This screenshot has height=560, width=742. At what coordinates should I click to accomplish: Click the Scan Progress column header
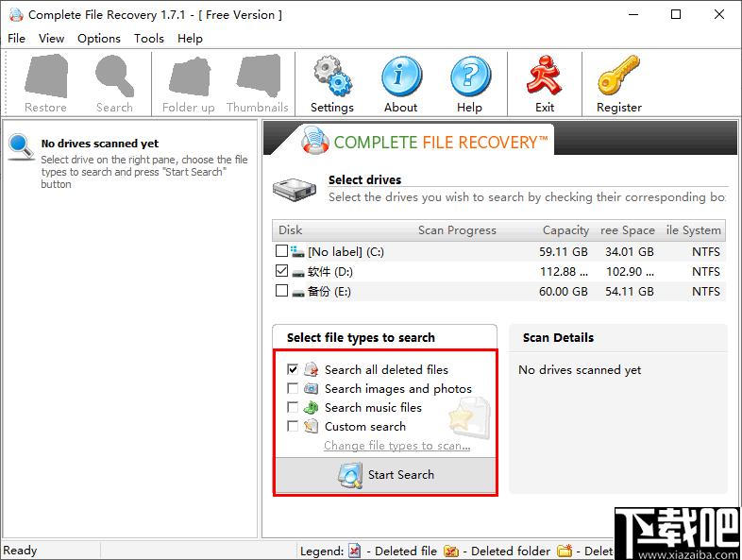457,230
